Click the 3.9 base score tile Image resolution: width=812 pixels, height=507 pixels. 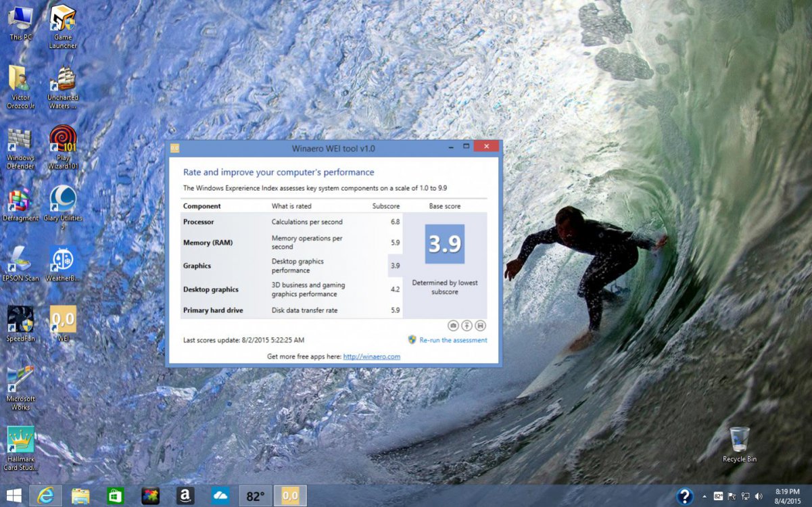(x=444, y=244)
